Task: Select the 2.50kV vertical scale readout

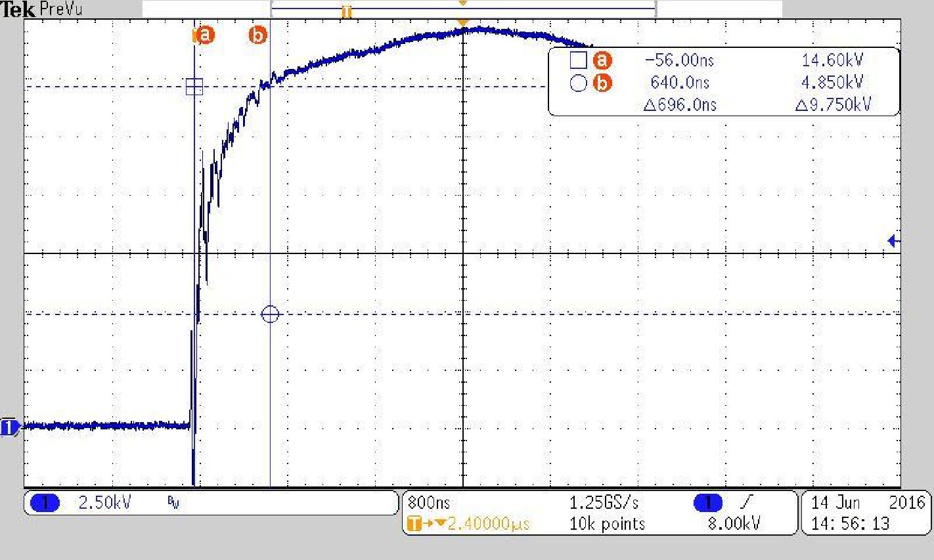Action: [x=104, y=504]
